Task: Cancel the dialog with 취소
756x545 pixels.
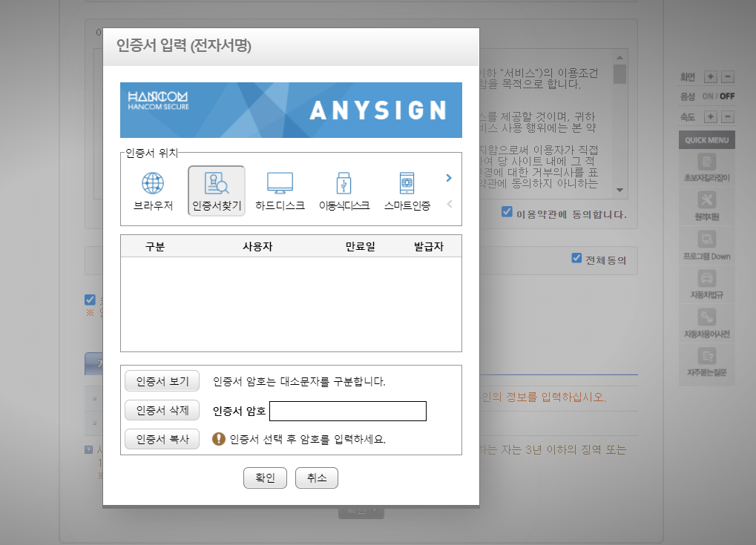Action: (x=317, y=478)
